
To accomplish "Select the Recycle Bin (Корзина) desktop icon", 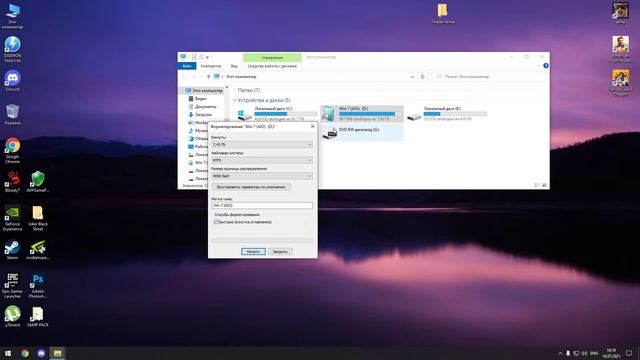I will (13, 114).
